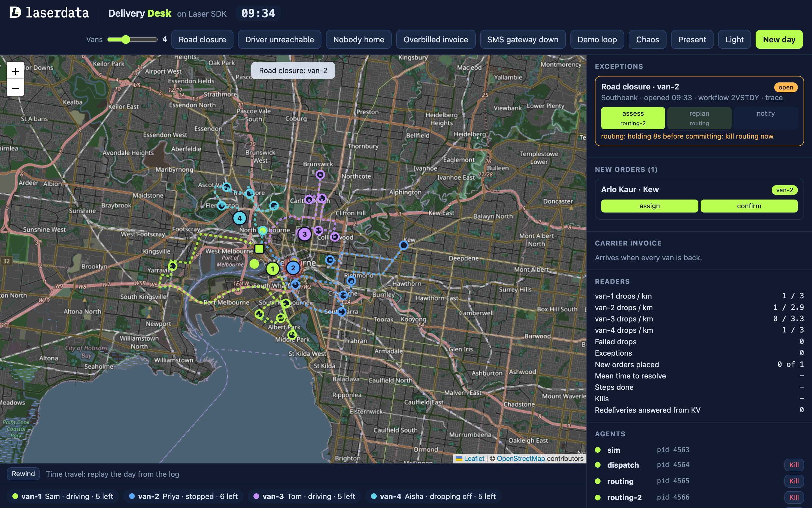Select van-2 Priya status chip

pyautogui.click(x=183, y=496)
